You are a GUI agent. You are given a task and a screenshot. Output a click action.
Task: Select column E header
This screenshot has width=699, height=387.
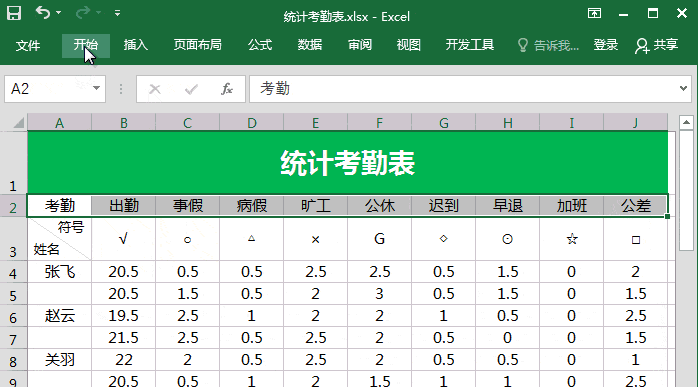316,123
